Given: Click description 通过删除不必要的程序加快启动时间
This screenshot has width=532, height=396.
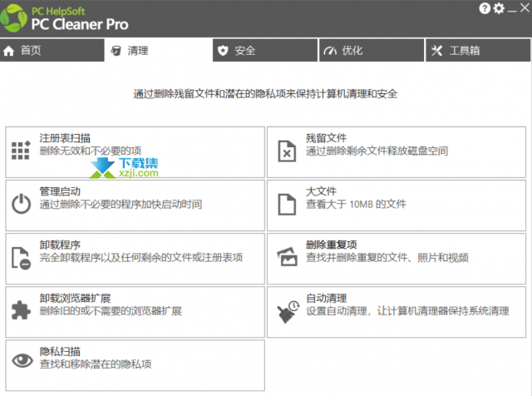Looking at the screenshot, I should (121, 204).
